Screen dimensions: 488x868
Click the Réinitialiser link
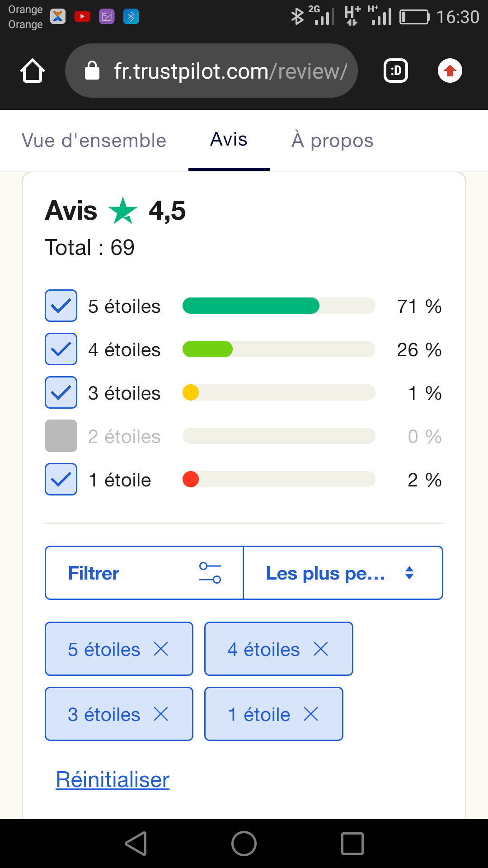[113, 780]
